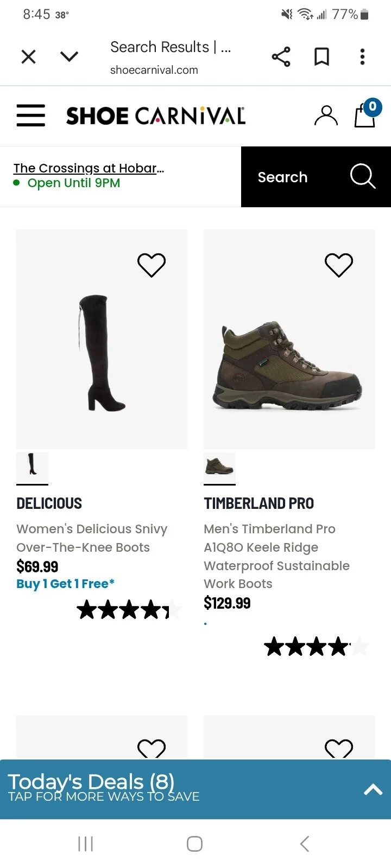The image size is (391, 868).
Task: Tap the user account profile icon
Action: (x=326, y=116)
